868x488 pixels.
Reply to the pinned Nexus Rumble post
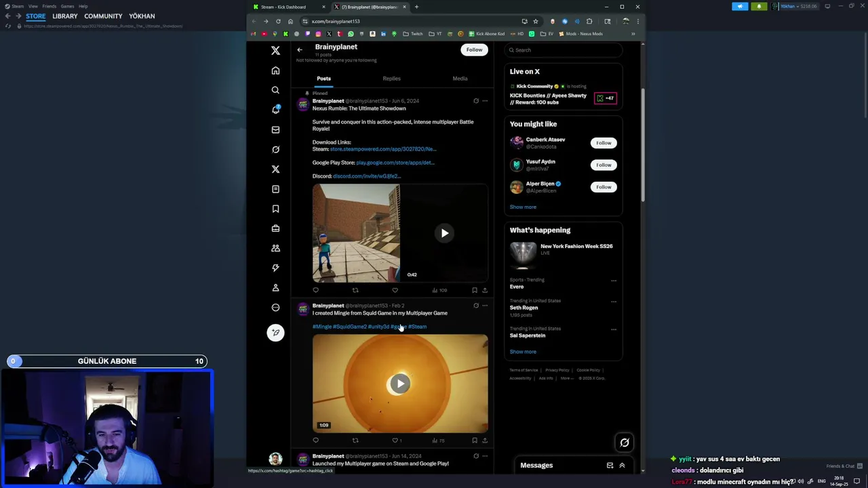pos(315,290)
